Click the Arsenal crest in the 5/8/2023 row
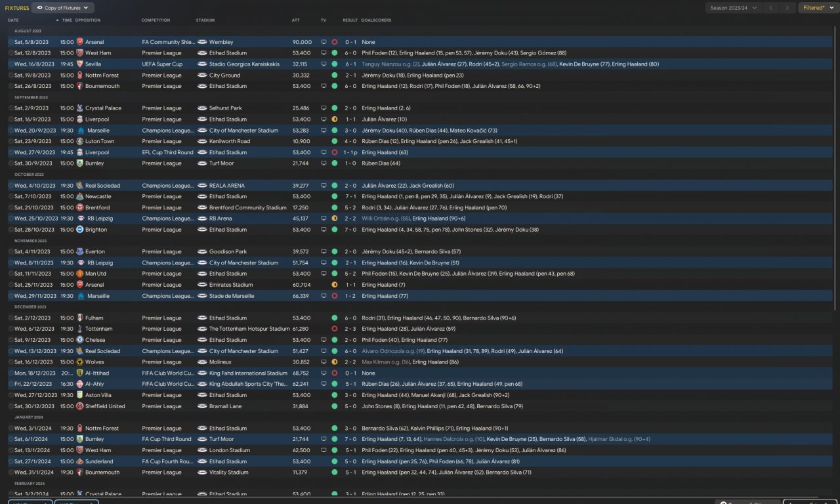The image size is (840, 504). (x=79, y=42)
